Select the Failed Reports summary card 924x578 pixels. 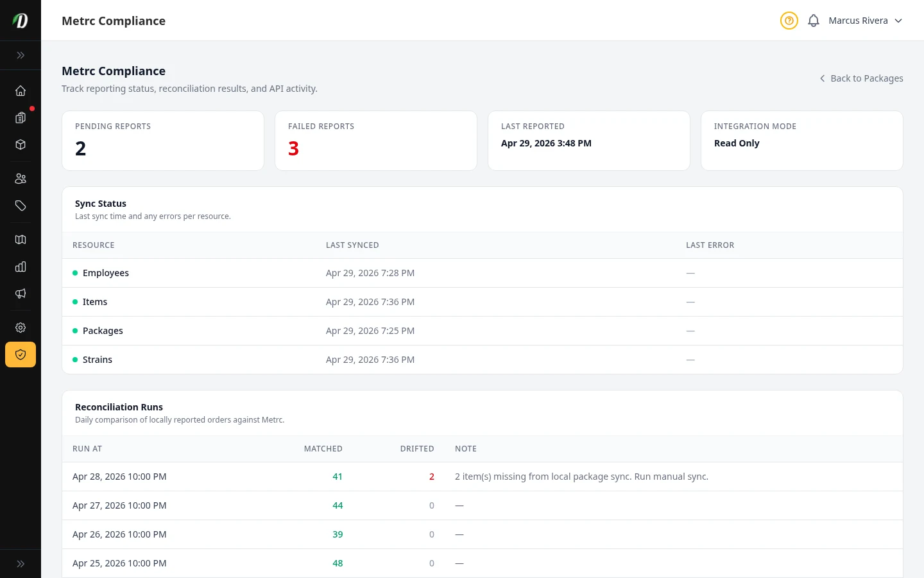coord(376,141)
